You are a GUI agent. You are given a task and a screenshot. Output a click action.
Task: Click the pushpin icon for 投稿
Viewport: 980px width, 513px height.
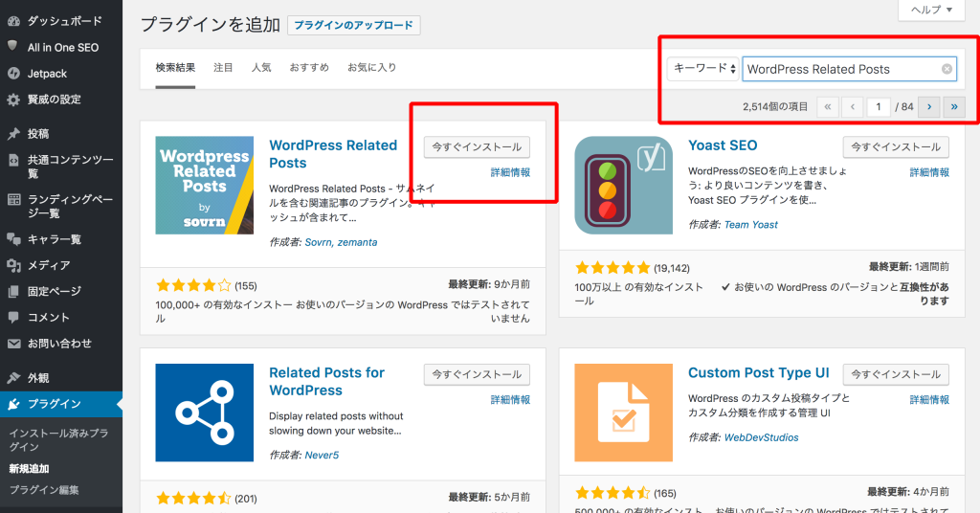click(x=13, y=134)
